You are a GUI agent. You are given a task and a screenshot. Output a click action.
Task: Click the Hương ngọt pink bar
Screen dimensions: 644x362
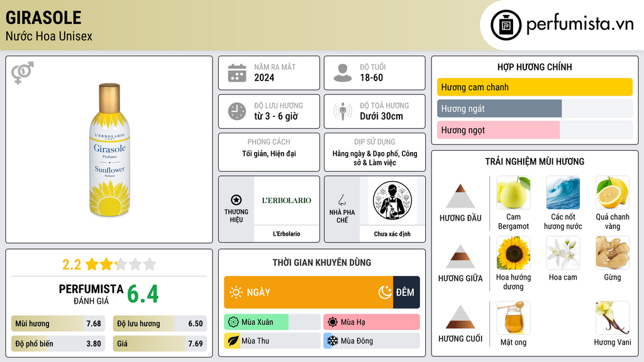[x=498, y=129]
